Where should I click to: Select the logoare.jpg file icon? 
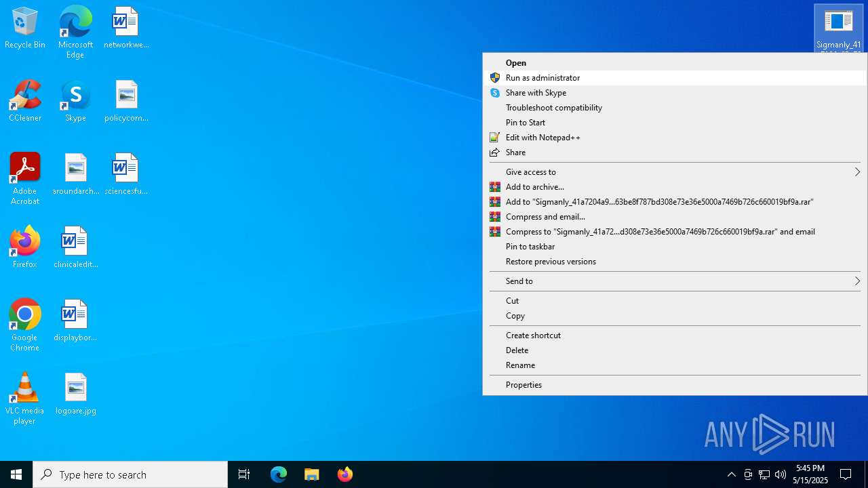click(x=75, y=394)
